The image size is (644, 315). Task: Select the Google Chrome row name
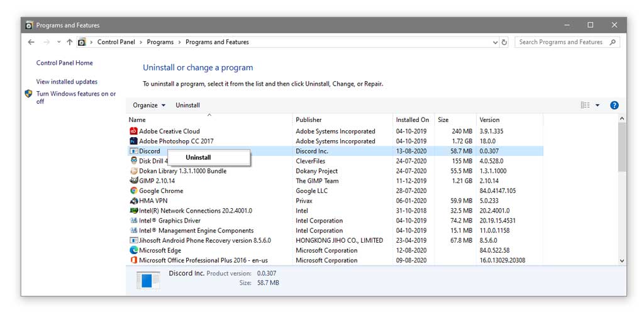pos(161,191)
